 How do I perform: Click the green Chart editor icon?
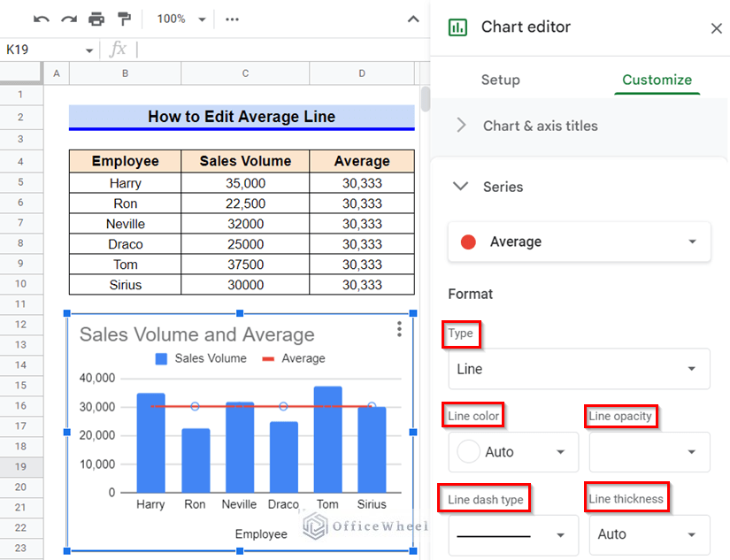[457, 27]
